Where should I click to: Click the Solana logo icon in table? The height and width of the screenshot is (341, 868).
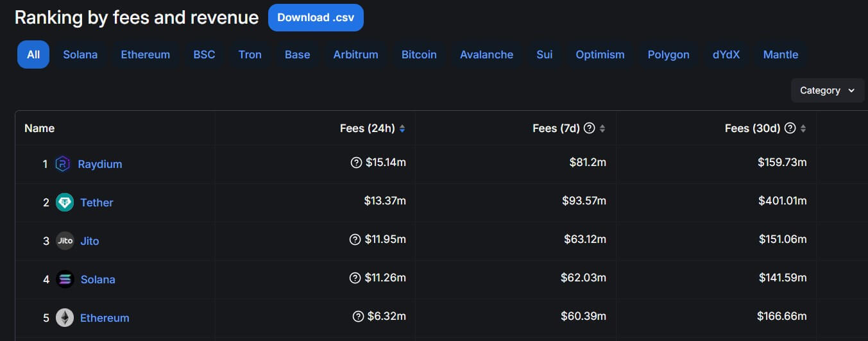point(65,279)
